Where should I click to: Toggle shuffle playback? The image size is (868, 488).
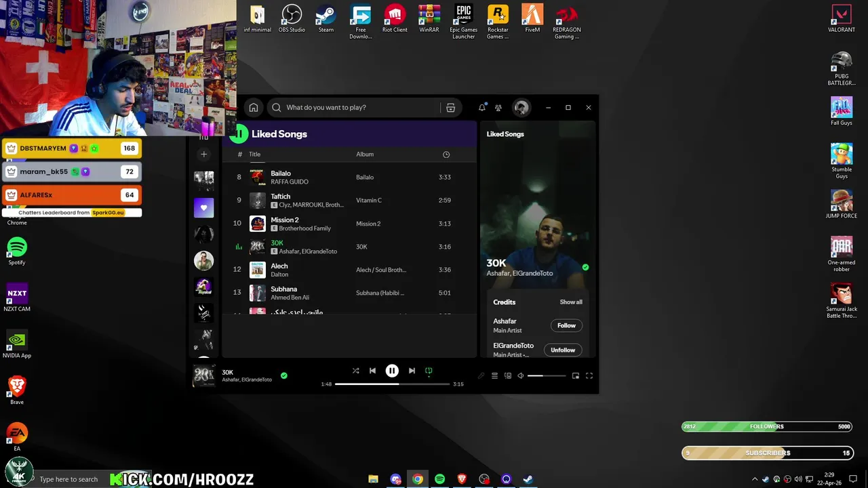pos(355,371)
